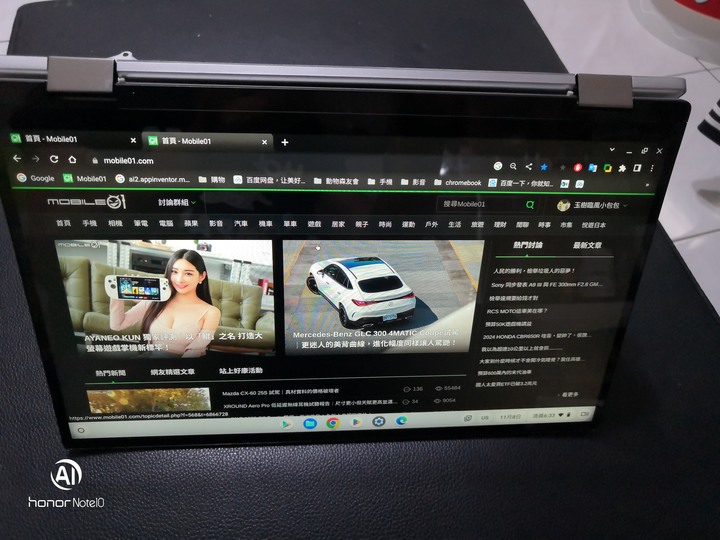Screen dimensions: 720x540
Task: Click the ChromeOS launcher circle button
Action: click(81, 430)
